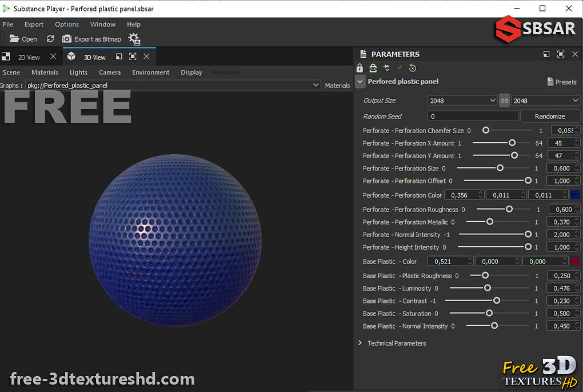Viewport: 583px width, 392px height.
Task: Click the link icon between Output Size fields
Action: [x=504, y=101]
